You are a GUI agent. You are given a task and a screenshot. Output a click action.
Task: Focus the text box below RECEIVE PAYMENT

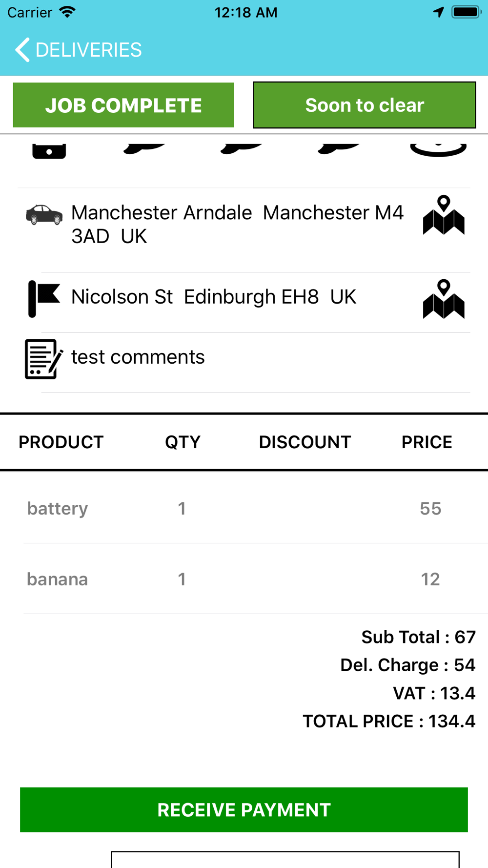[285, 860]
